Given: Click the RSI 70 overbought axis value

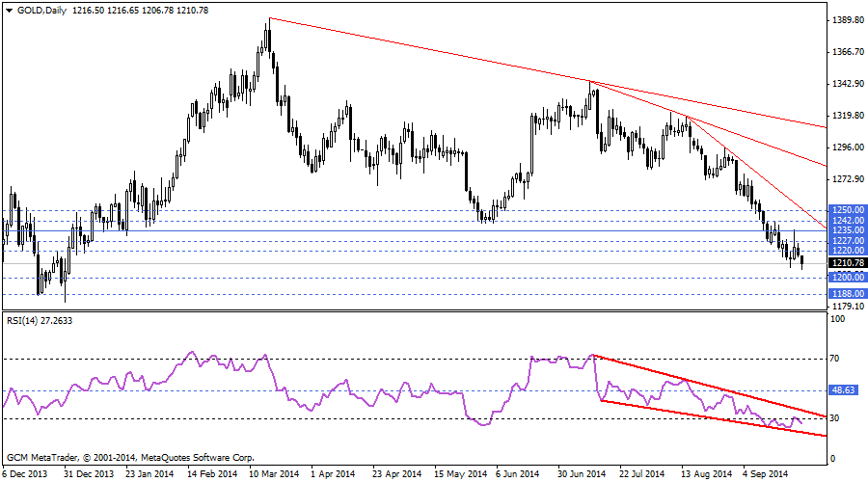Looking at the screenshot, I should (835, 359).
